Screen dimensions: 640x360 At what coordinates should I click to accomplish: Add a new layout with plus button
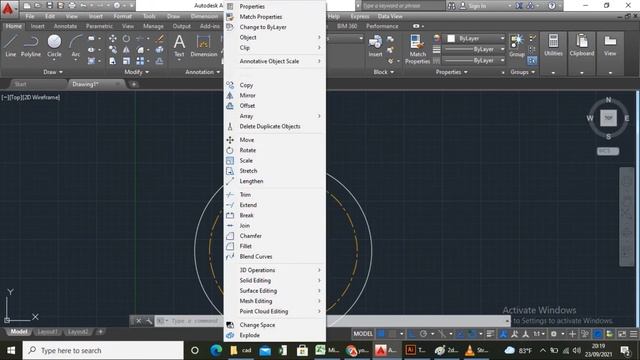pos(100,332)
